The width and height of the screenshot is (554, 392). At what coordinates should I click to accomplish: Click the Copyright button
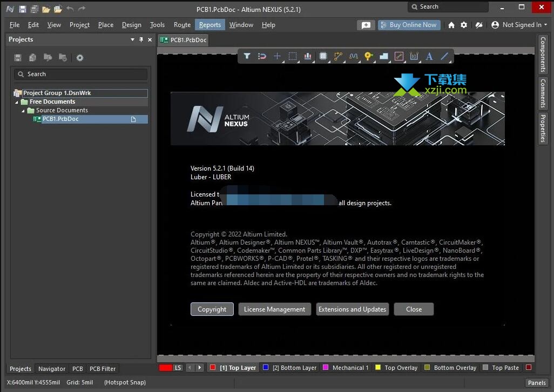pos(212,309)
